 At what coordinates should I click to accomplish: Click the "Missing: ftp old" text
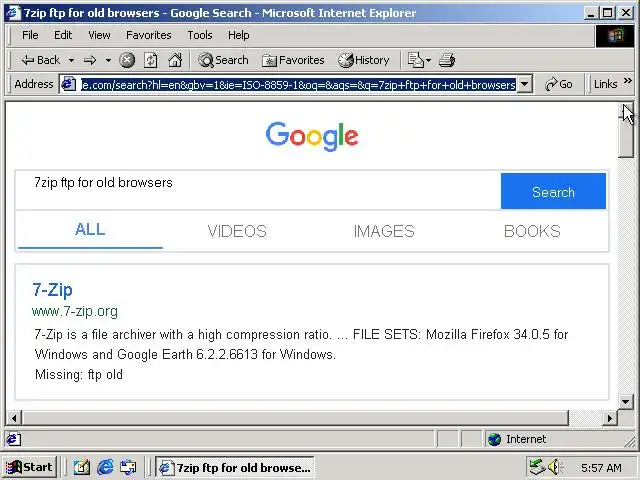pyautogui.click(x=79, y=374)
